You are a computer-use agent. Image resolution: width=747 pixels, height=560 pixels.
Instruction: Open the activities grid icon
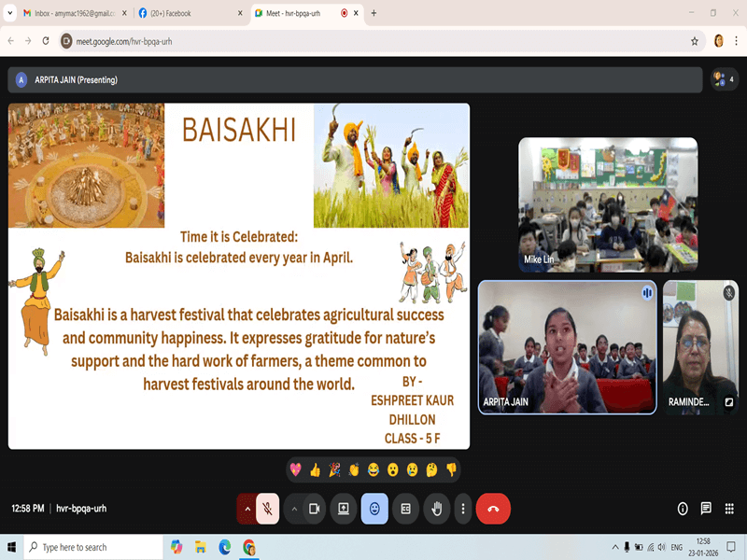[x=728, y=509]
